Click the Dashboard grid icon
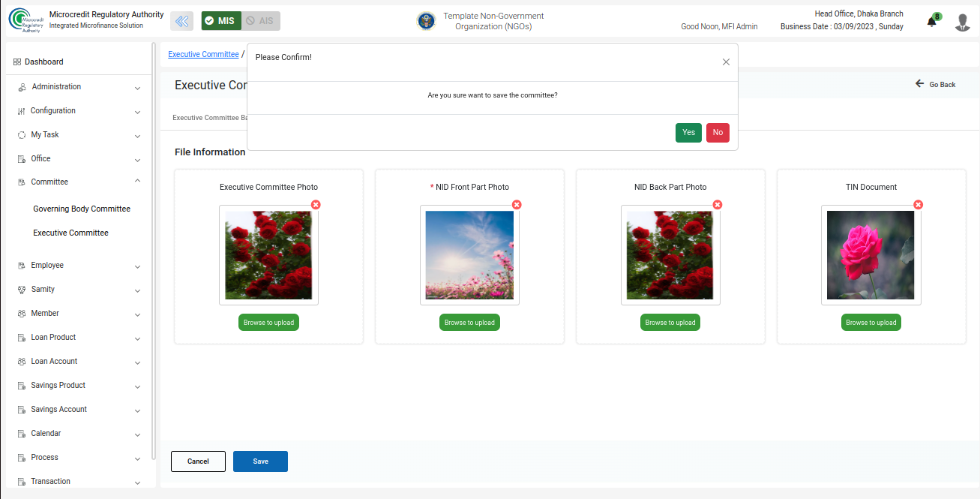980x499 pixels. [17, 62]
